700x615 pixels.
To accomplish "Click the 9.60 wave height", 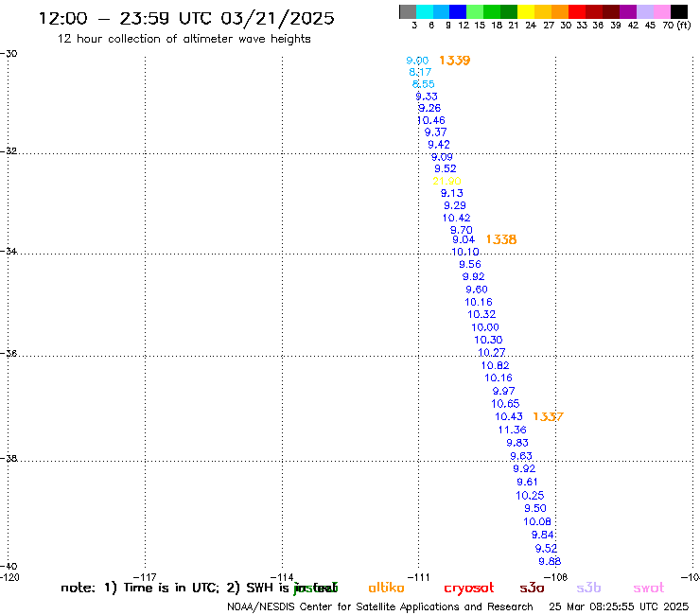I will [477, 290].
